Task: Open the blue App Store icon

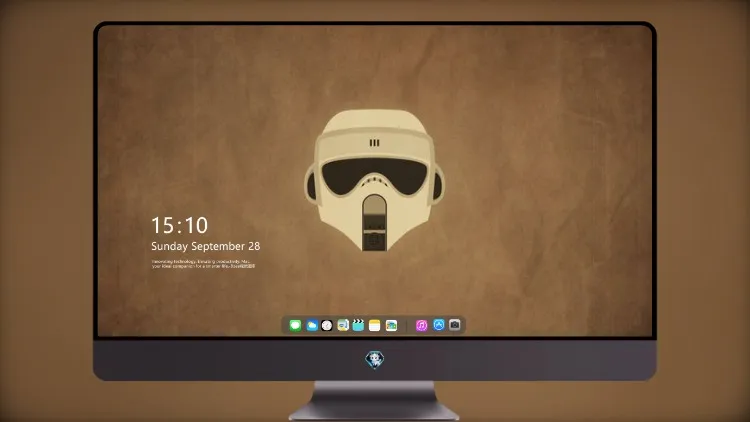Action: [x=439, y=325]
